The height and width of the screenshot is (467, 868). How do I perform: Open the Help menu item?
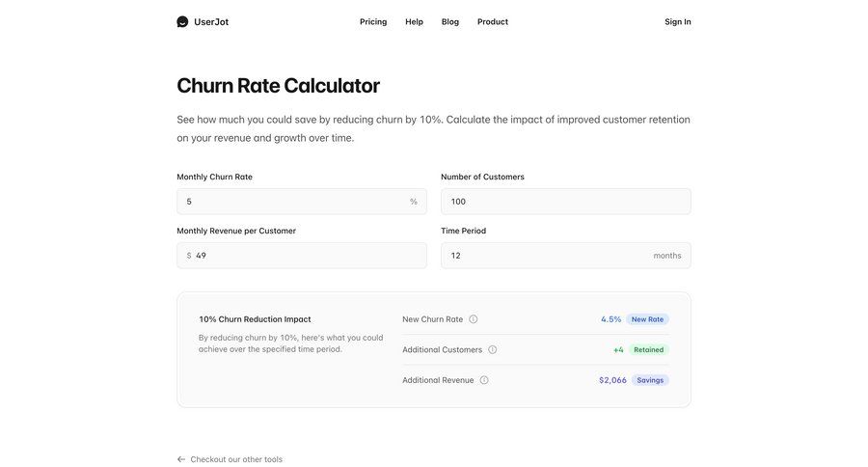point(414,21)
